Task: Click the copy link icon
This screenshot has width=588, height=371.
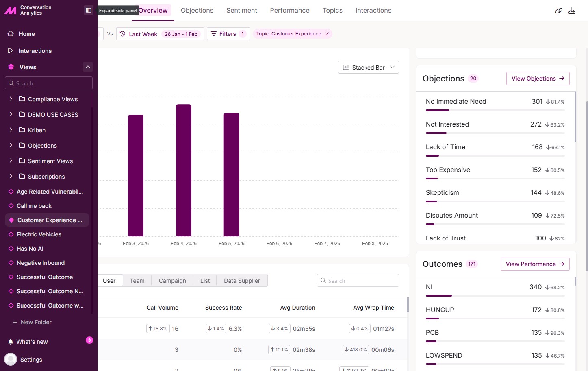Action: [559, 11]
